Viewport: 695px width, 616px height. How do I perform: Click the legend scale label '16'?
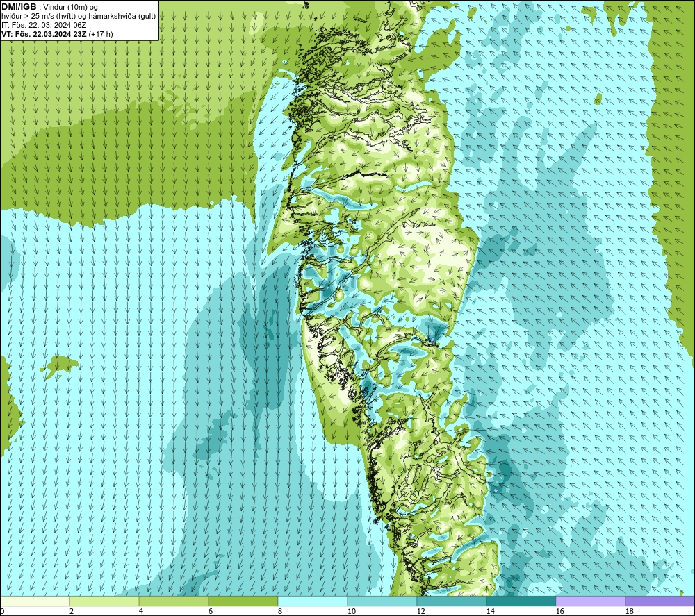pos(559,611)
